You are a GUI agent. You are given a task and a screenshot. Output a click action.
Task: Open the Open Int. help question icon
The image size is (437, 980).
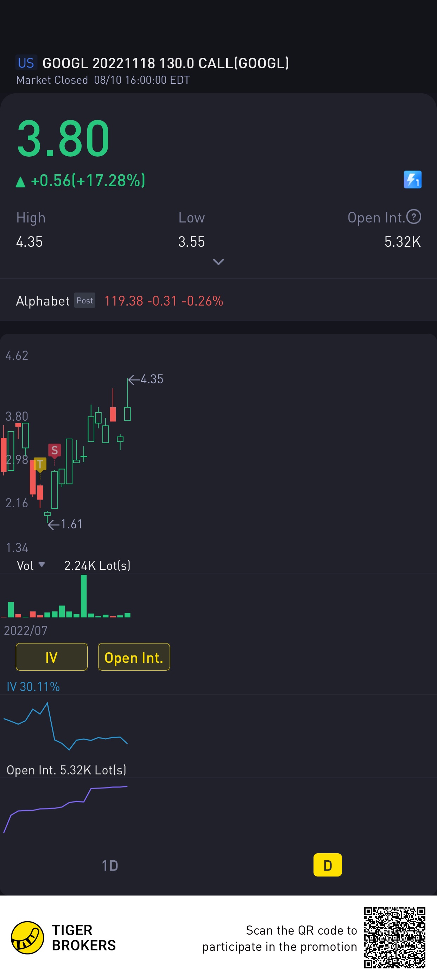coord(413,217)
